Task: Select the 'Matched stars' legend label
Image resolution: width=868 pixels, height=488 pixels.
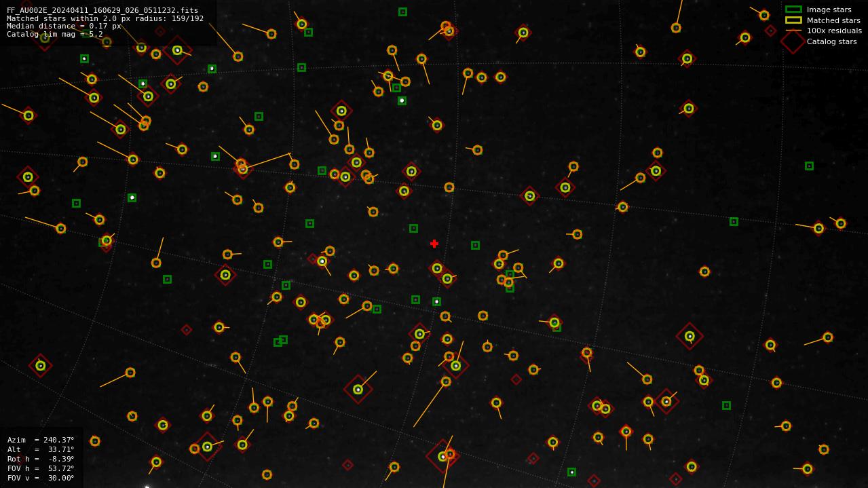Action: tap(833, 20)
